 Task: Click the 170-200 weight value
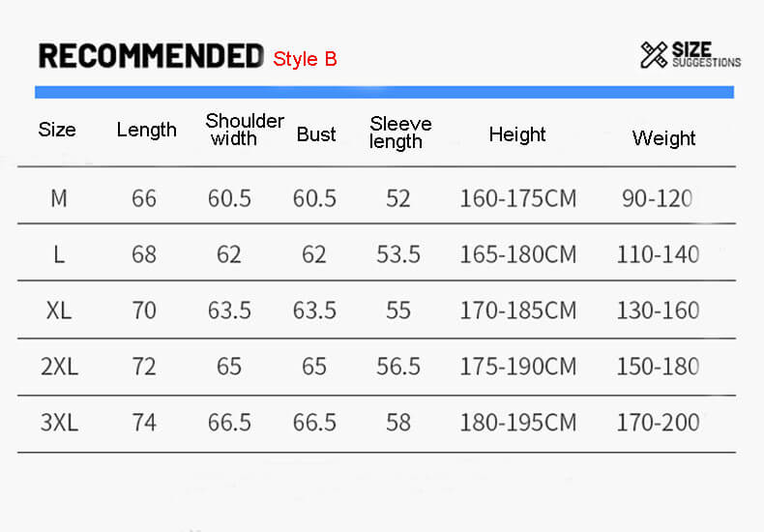point(658,423)
